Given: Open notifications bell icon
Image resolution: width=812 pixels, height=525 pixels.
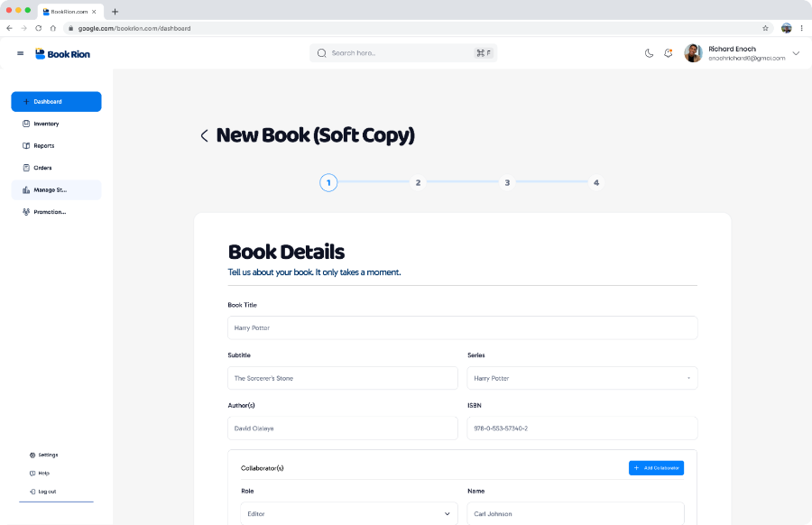Looking at the screenshot, I should point(668,53).
